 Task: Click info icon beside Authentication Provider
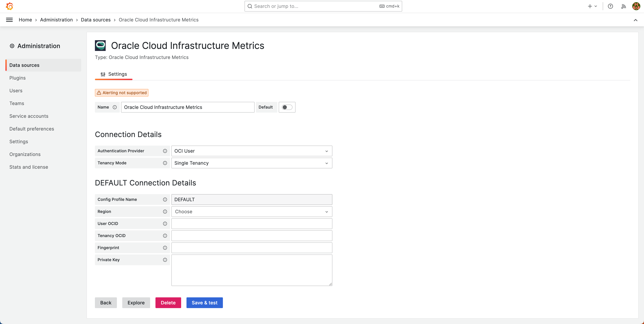tap(165, 151)
